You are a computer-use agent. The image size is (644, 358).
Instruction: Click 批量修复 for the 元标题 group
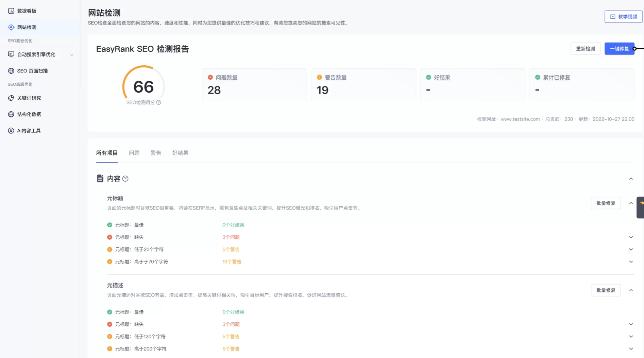[x=606, y=203]
